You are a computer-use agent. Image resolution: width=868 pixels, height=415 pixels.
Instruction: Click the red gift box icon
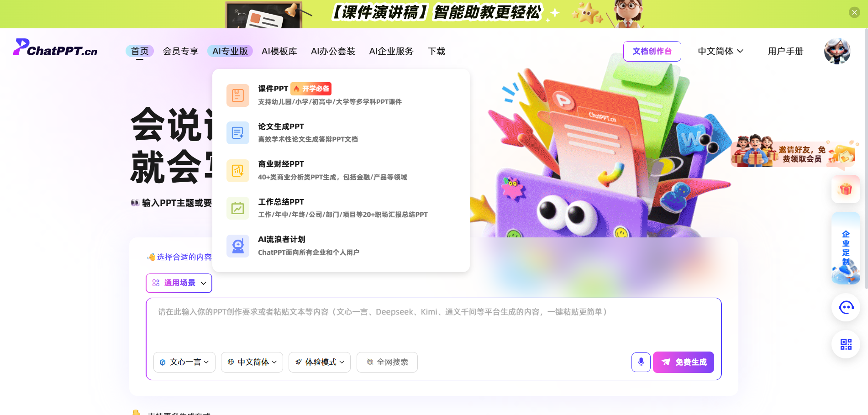point(846,189)
